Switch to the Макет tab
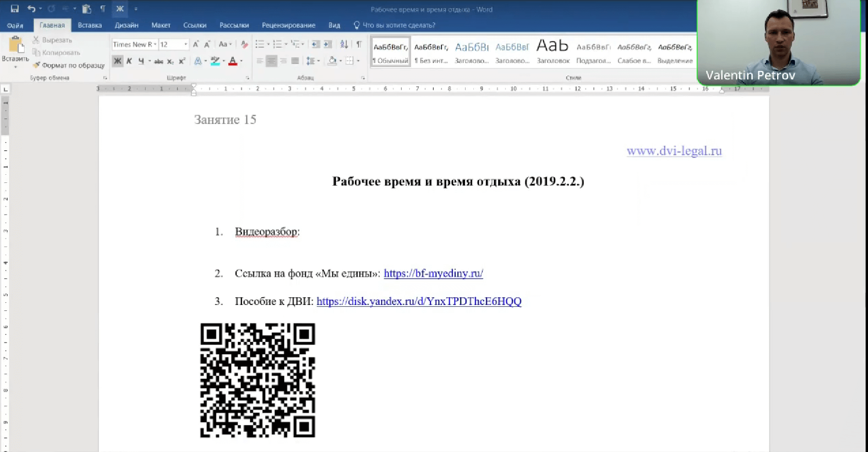Screen dimensions: 868x452 (161, 25)
